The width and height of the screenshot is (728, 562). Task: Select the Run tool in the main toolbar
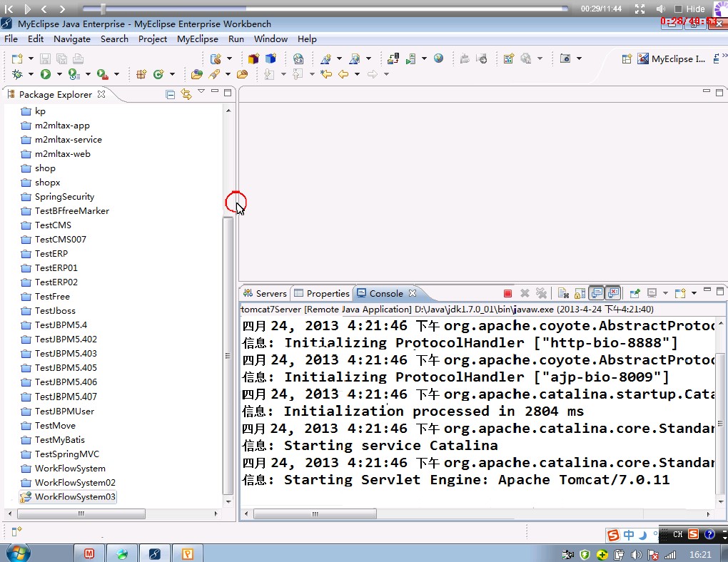point(45,73)
